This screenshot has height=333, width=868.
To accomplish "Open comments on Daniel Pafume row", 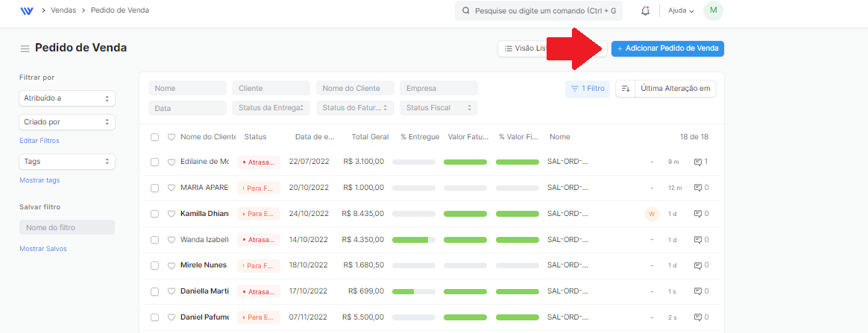I will [x=701, y=317].
